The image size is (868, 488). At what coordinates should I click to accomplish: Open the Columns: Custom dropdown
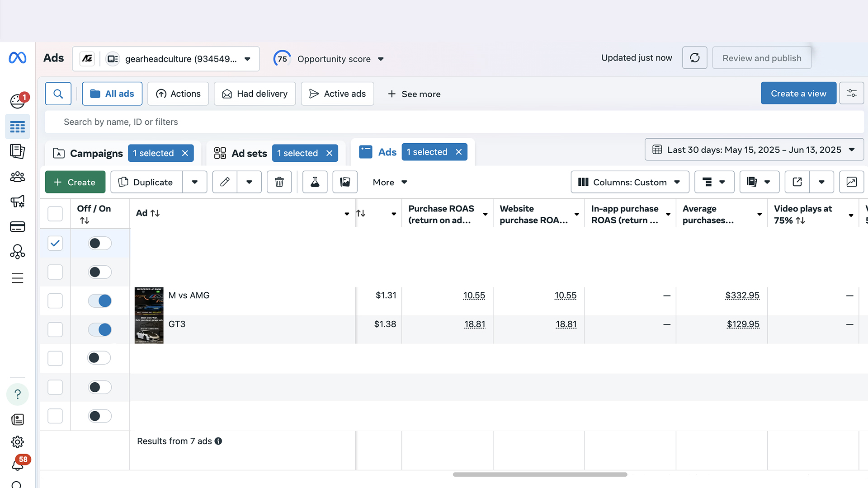tap(629, 182)
